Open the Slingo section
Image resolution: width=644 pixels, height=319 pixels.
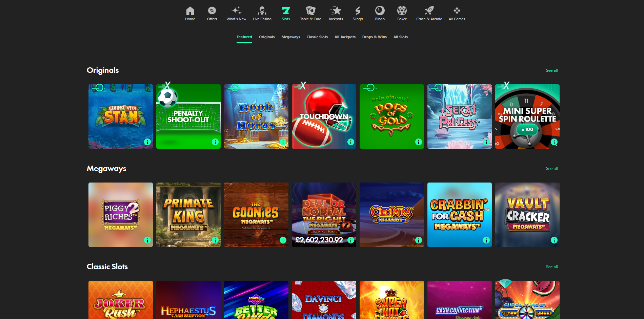[358, 14]
